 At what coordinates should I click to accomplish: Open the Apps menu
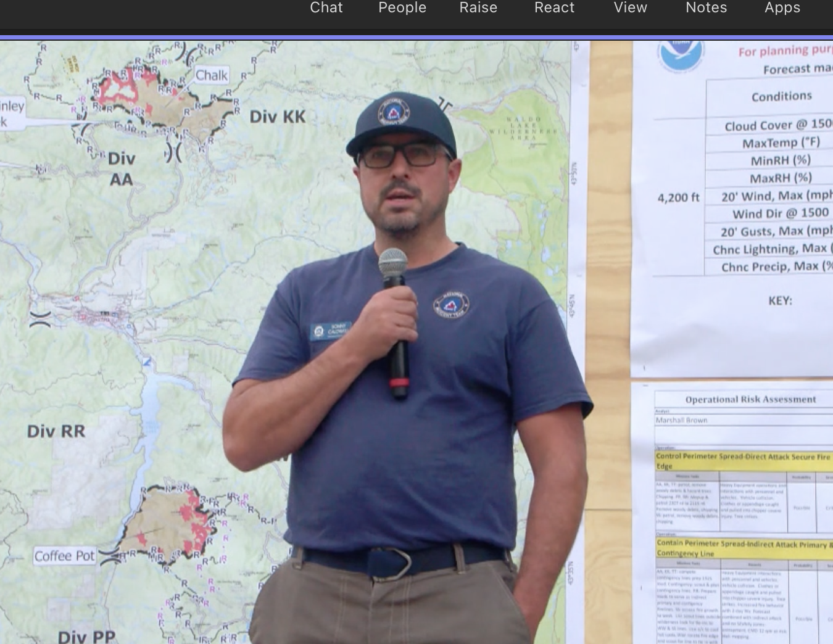tap(782, 8)
